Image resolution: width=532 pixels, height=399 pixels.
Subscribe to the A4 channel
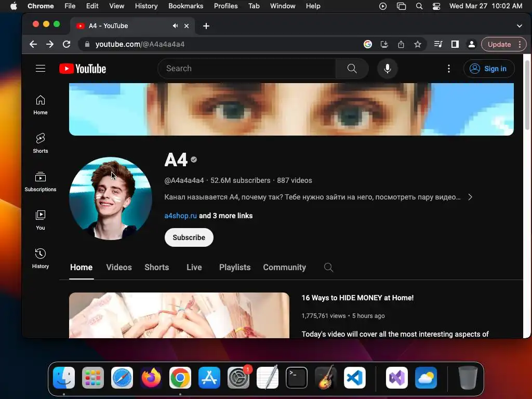tap(189, 237)
